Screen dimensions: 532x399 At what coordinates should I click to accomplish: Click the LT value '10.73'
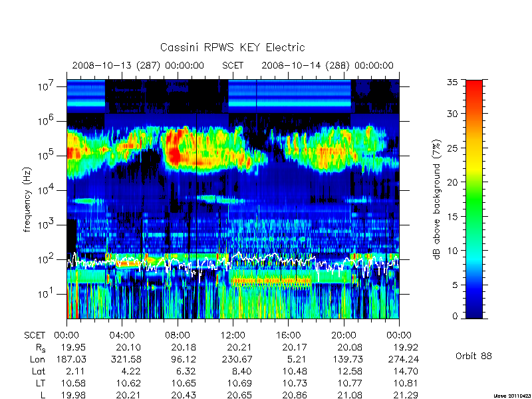[x=295, y=383]
